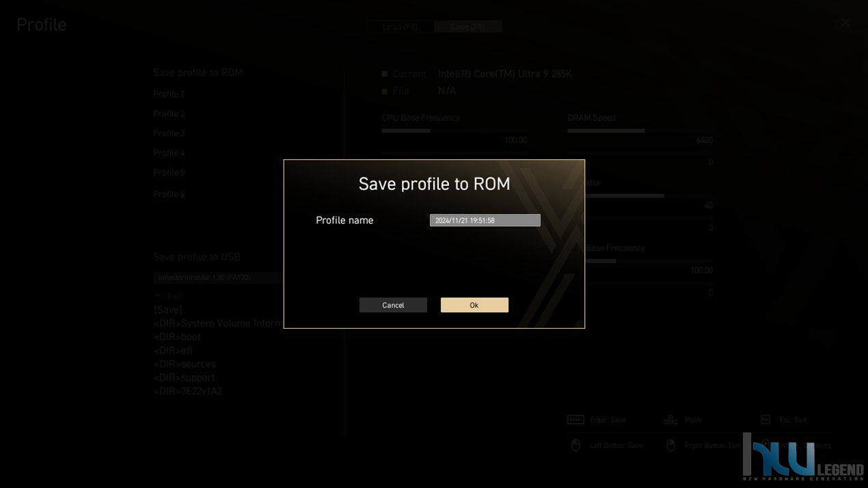Click the left mouse button Save icon

click(x=575, y=446)
